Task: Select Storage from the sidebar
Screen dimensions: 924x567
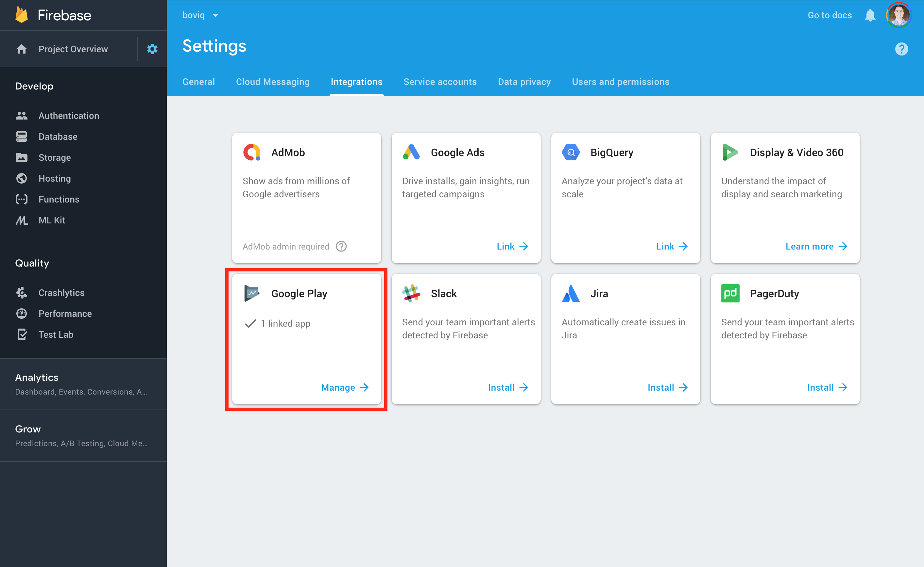Action: 54,157
